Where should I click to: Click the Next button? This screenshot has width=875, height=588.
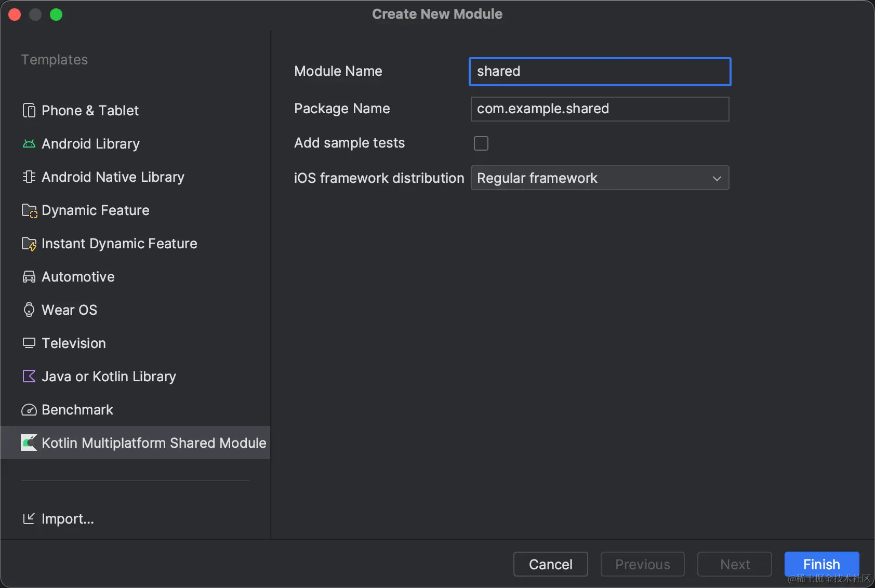click(x=735, y=564)
